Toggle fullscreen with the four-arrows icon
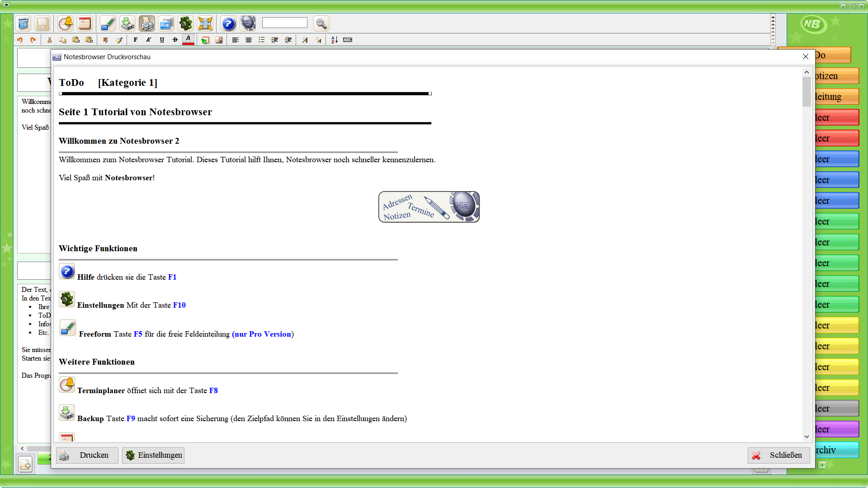The image size is (868, 488). click(x=205, y=23)
